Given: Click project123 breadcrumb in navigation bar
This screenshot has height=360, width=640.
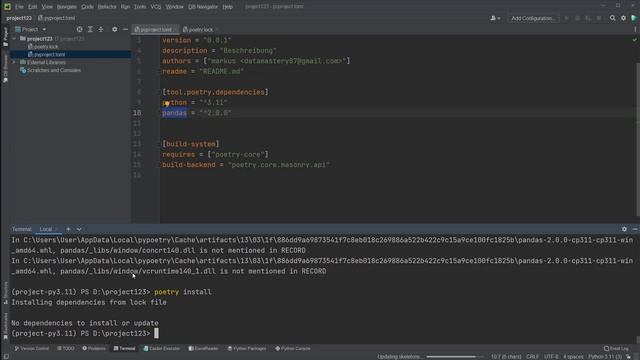Looking at the screenshot, I should (x=19, y=18).
